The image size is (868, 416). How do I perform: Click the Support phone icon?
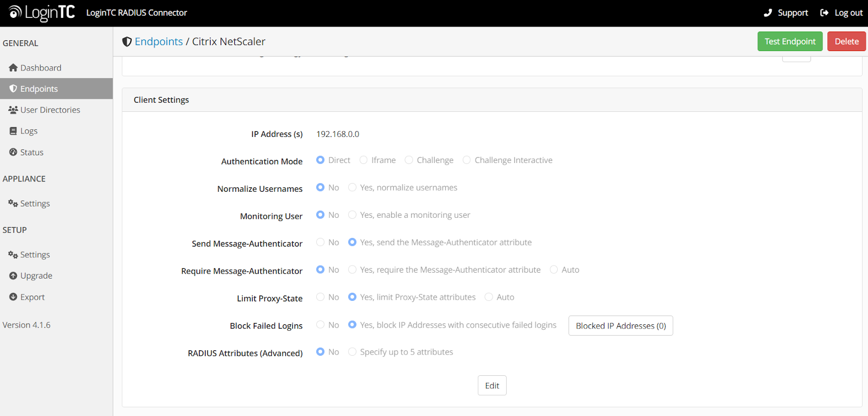(768, 12)
